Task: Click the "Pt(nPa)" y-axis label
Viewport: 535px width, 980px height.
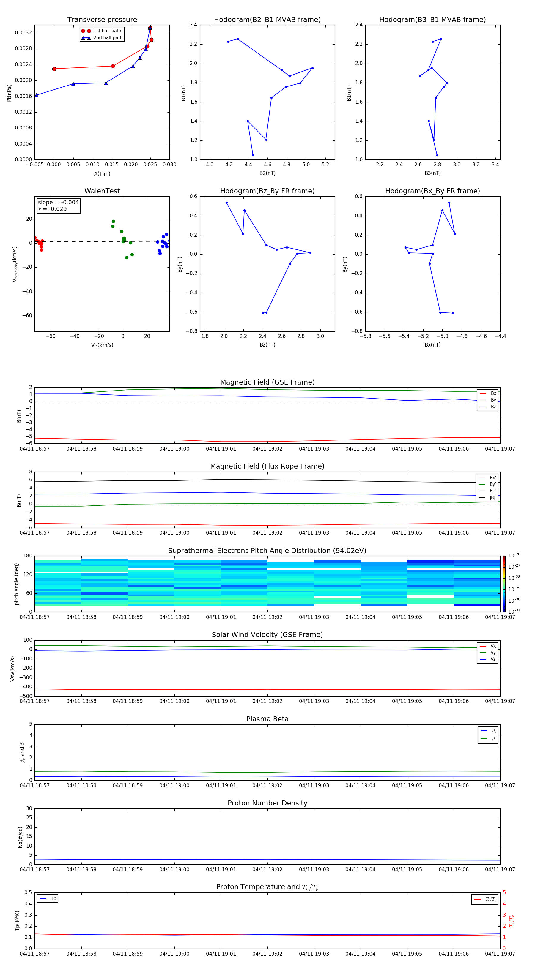Action: (x=9, y=92)
